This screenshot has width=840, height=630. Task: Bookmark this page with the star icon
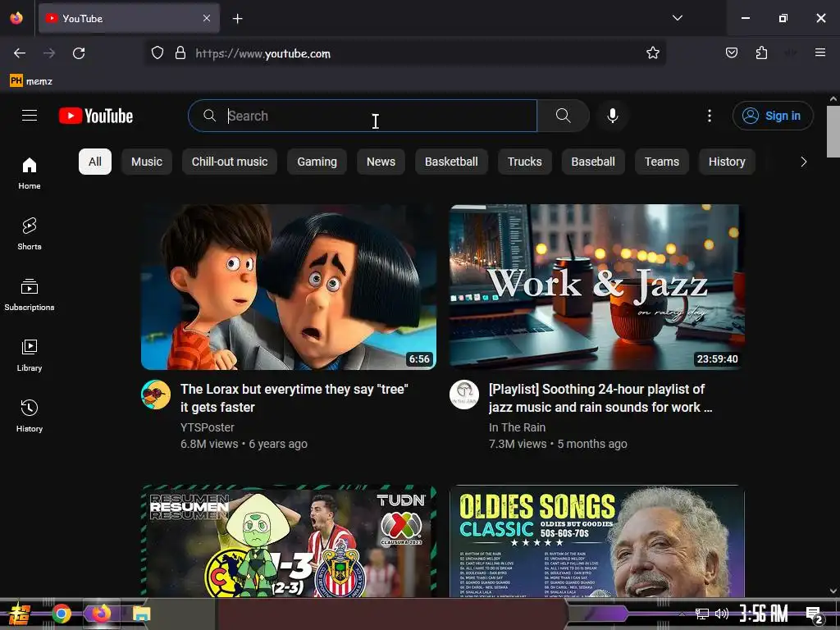click(x=652, y=53)
